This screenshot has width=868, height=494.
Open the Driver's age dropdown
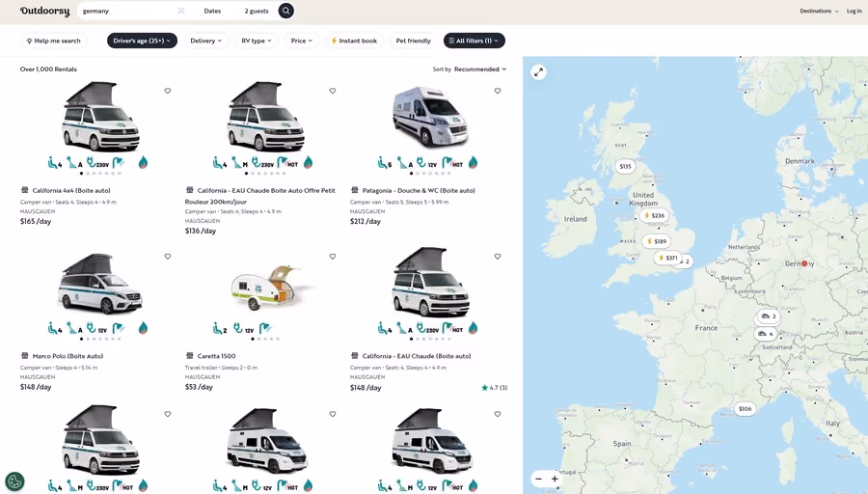(x=143, y=41)
